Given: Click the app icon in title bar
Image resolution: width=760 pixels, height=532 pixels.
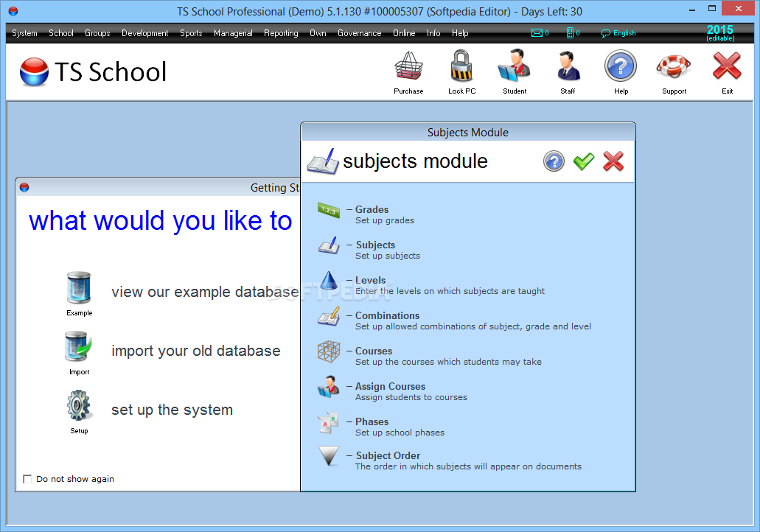Looking at the screenshot, I should [13, 10].
